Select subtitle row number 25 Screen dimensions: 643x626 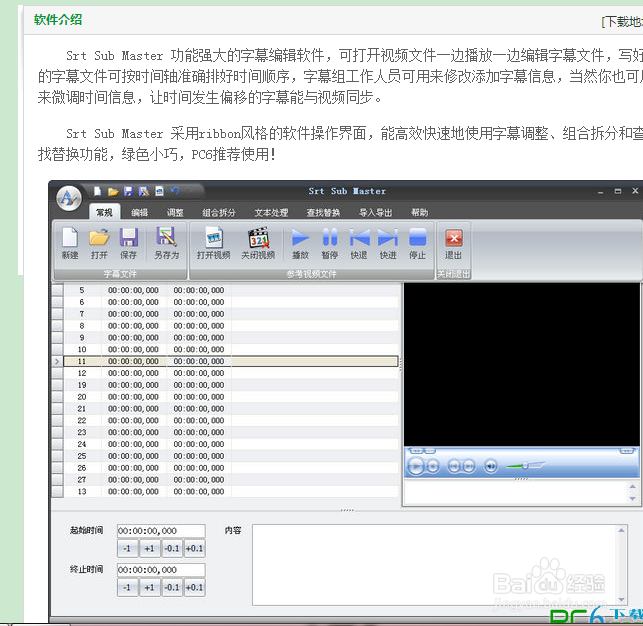tap(231, 456)
